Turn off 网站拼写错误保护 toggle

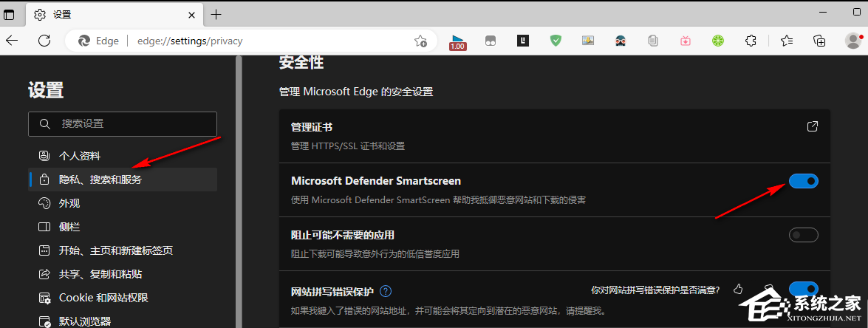[x=804, y=289]
